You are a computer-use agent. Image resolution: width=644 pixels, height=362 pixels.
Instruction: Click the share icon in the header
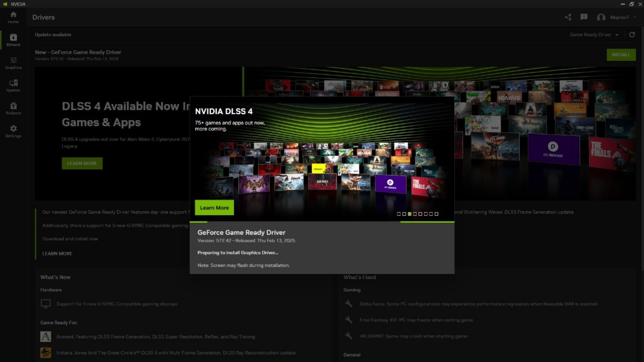coord(568,17)
